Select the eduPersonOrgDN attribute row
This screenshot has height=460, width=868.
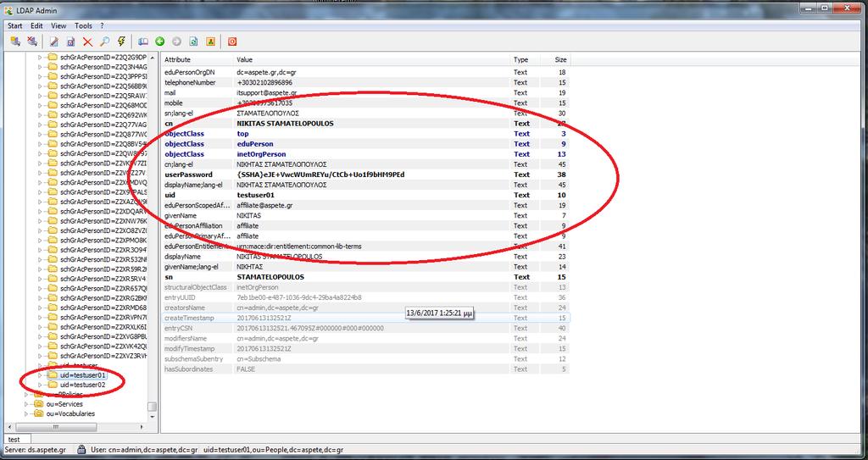click(x=364, y=72)
